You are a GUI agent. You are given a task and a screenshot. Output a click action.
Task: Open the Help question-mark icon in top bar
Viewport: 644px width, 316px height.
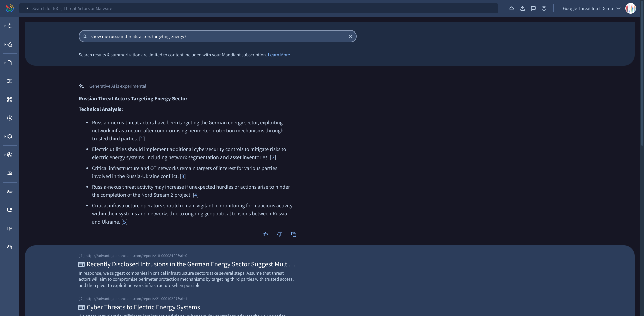point(544,8)
